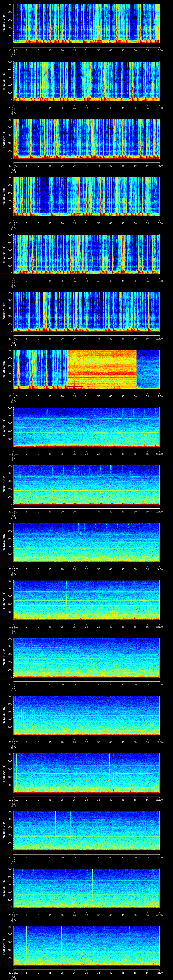Click the 29:00 end time label
This screenshot has height=980, width=173.
coord(160,858)
